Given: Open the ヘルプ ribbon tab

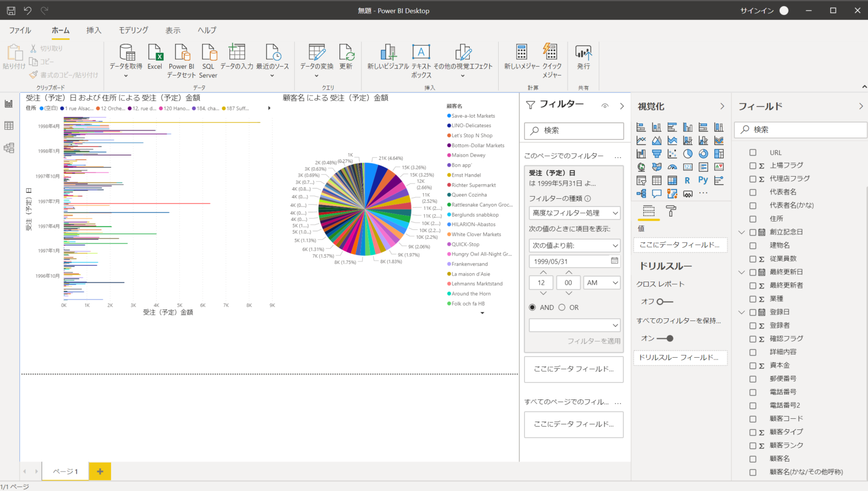Looking at the screenshot, I should [x=207, y=30].
